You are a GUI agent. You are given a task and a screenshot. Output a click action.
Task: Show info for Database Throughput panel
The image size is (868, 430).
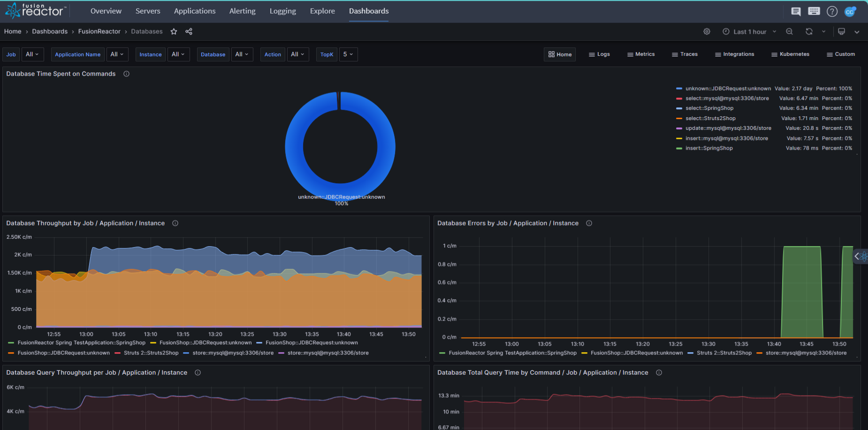point(175,223)
